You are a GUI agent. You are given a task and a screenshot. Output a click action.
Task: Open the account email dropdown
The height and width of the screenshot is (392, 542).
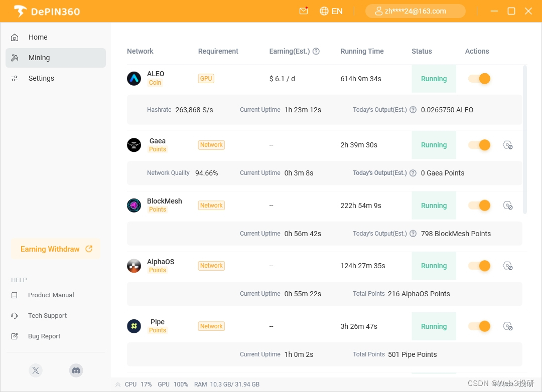415,11
